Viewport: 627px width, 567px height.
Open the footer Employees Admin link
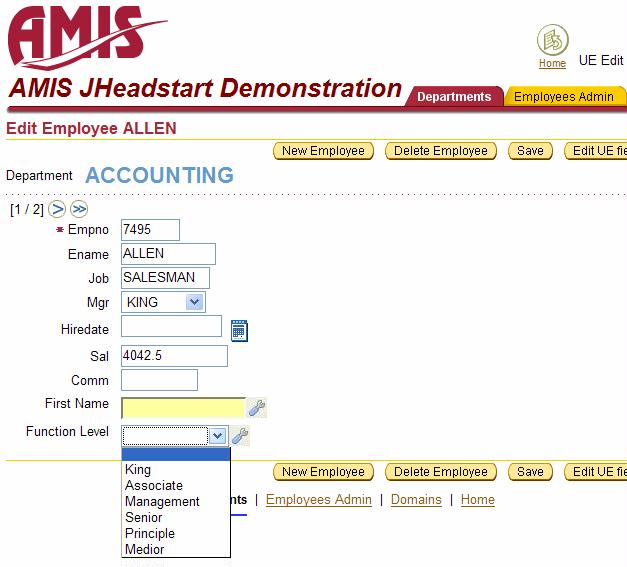tap(319, 499)
